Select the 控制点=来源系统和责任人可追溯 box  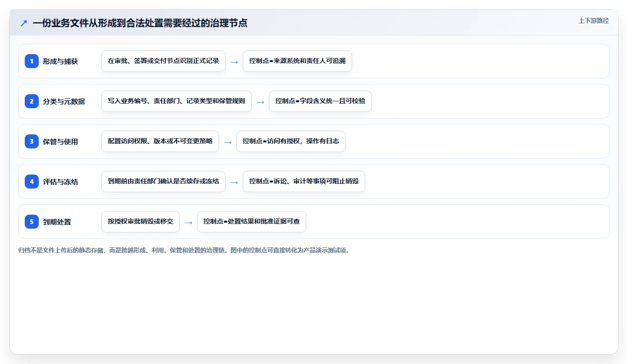(x=297, y=61)
